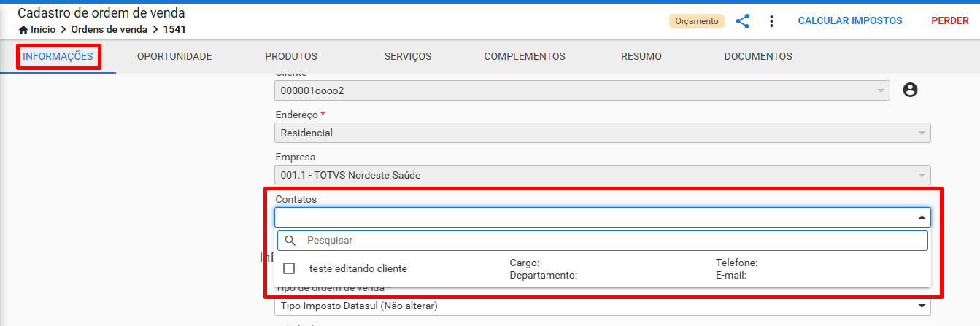The image size is (980, 326).
Task: Go to Início breadcrumb link
Action: coord(43,30)
